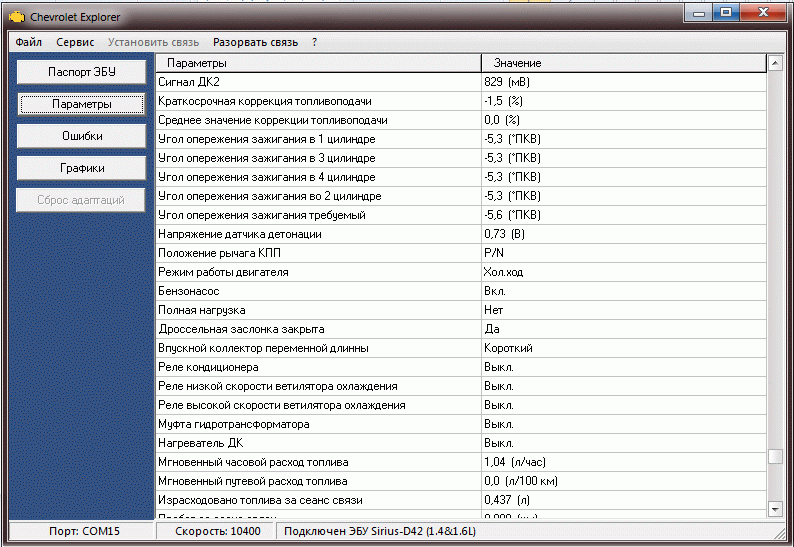794x547 pixels.
Task: Click Разорвать связь to disconnect
Action: [x=255, y=42]
